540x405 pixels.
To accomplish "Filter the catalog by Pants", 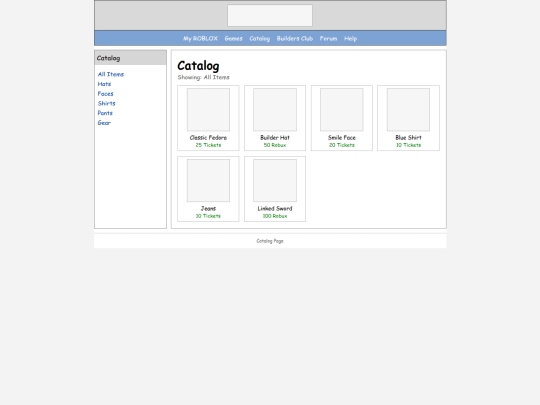I will click(105, 113).
